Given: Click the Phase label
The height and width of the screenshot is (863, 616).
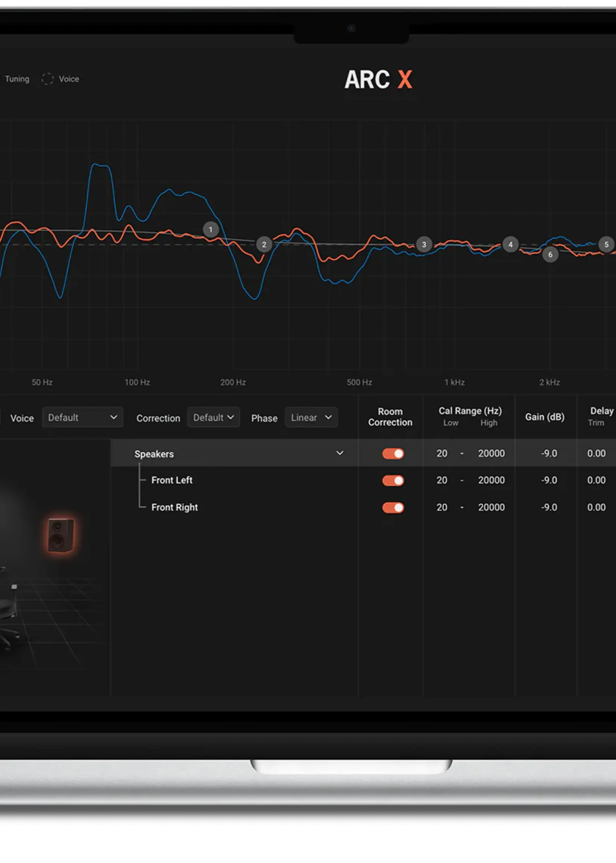Looking at the screenshot, I should point(264,418).
